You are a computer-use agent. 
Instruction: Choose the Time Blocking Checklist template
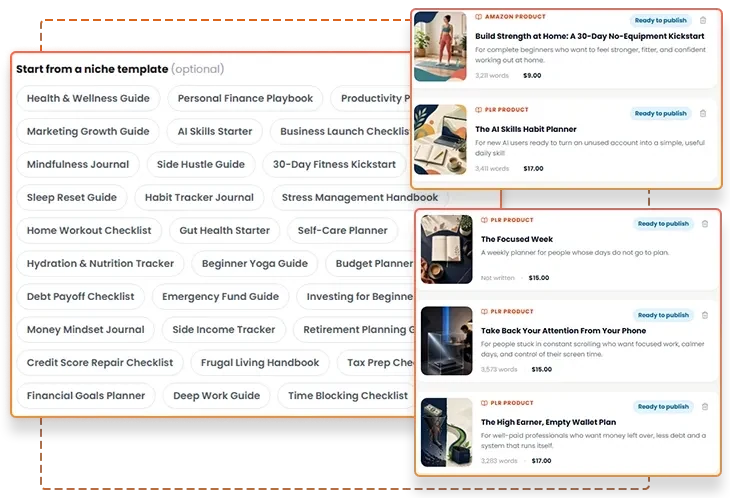click(347, 396)
